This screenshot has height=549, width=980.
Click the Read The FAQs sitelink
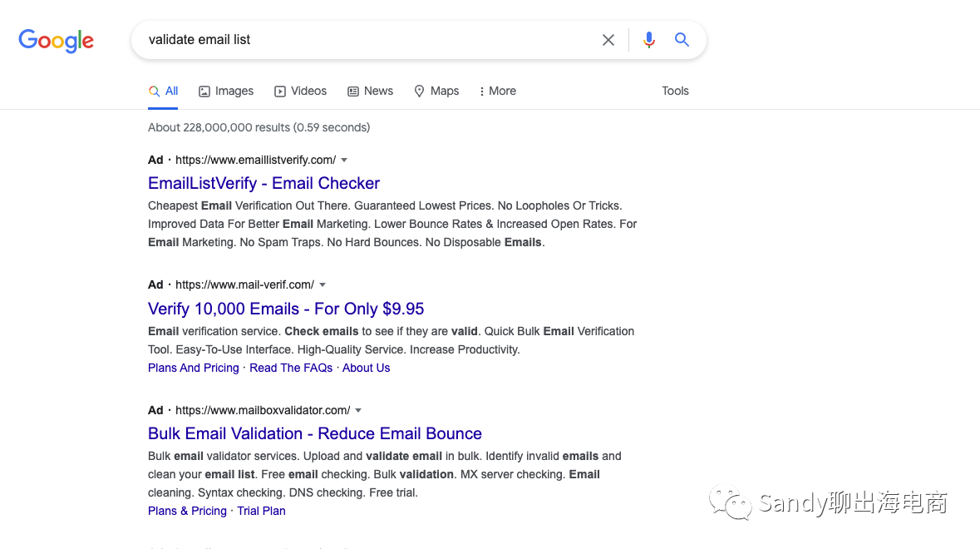(291, 368)
